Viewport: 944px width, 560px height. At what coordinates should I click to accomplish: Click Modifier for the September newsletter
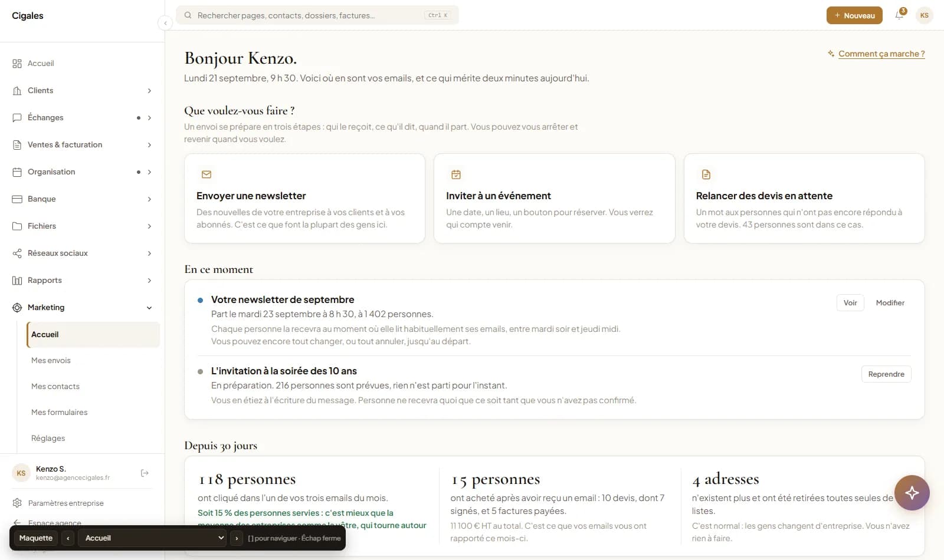[x=890, y=302]
